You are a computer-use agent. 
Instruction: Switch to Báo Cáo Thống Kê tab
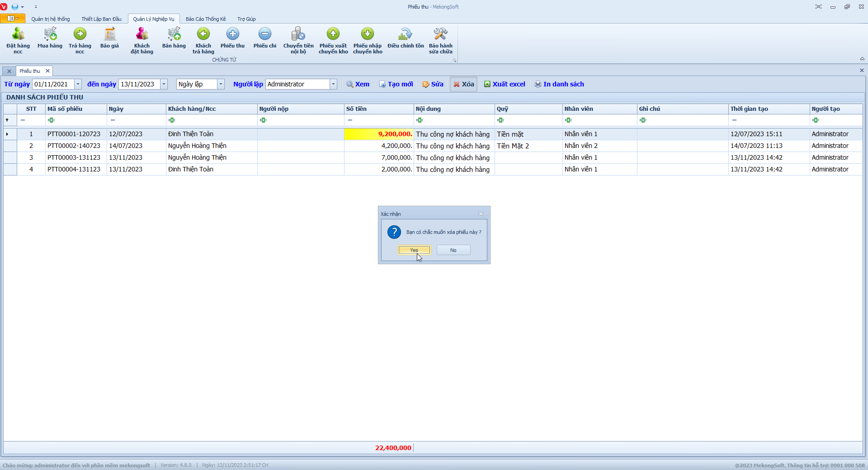tap(206, 19)
